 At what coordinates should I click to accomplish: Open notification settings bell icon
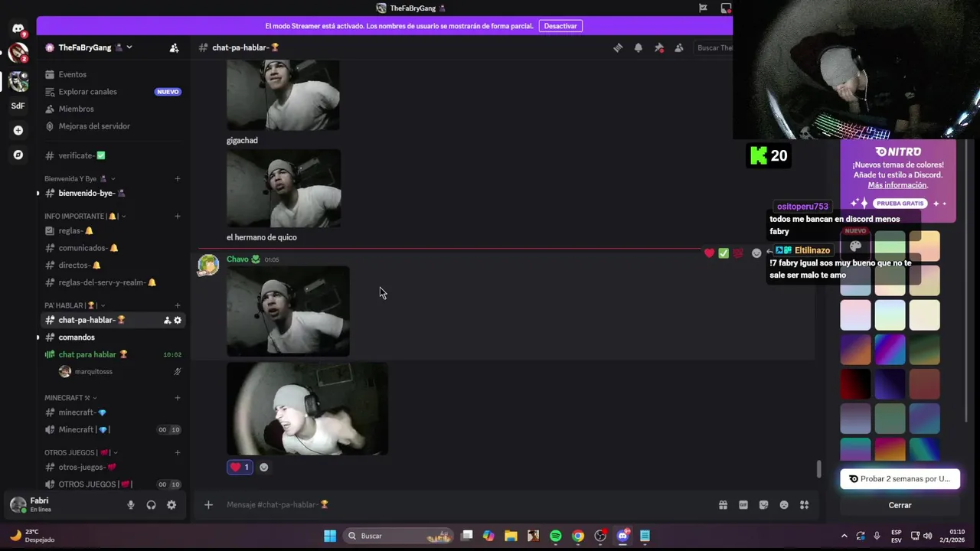coord(639,47)
